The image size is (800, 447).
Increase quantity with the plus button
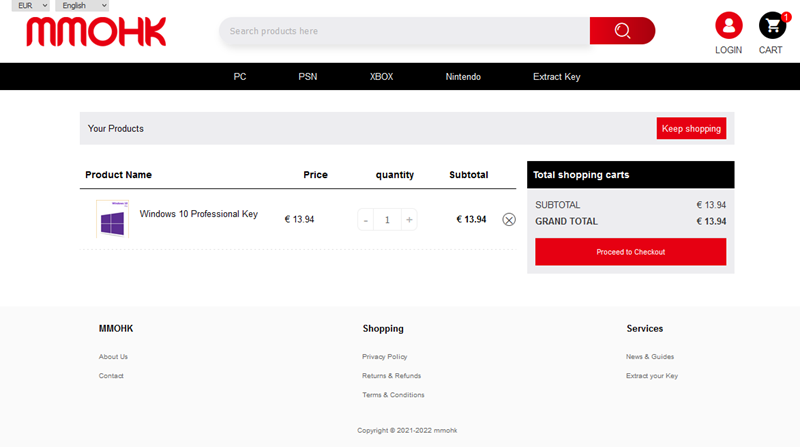coord(409,220)
